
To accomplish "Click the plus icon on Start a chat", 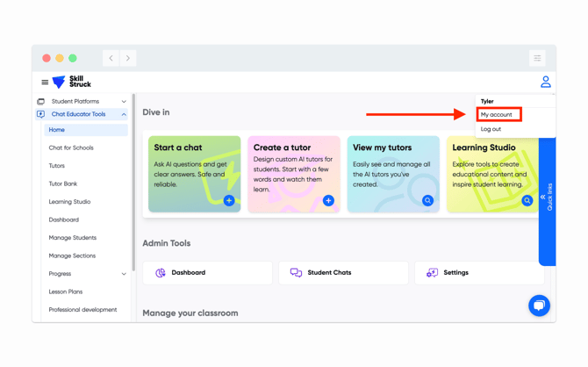I will (229, 200).
